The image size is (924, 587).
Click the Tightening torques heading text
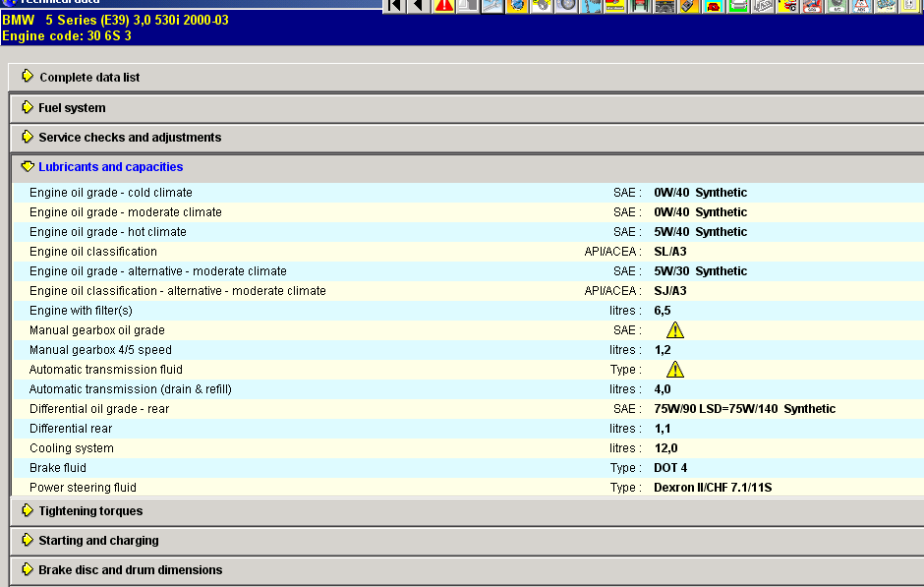click(90, 511)
